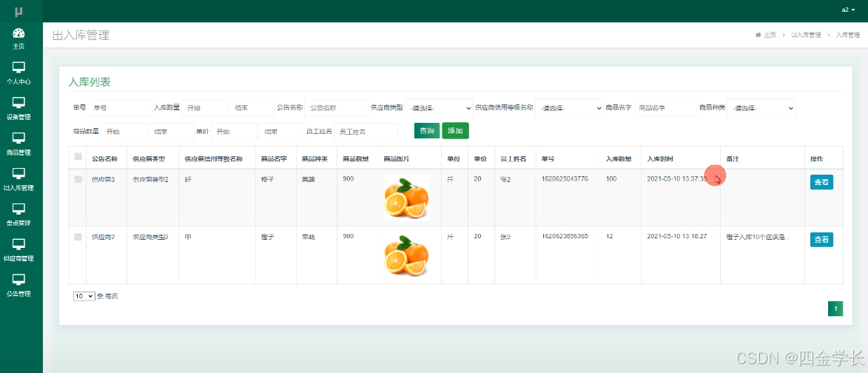Click the credit level cell 中
This screenshot has height=373, width=868.
click(x=188, y=238)
